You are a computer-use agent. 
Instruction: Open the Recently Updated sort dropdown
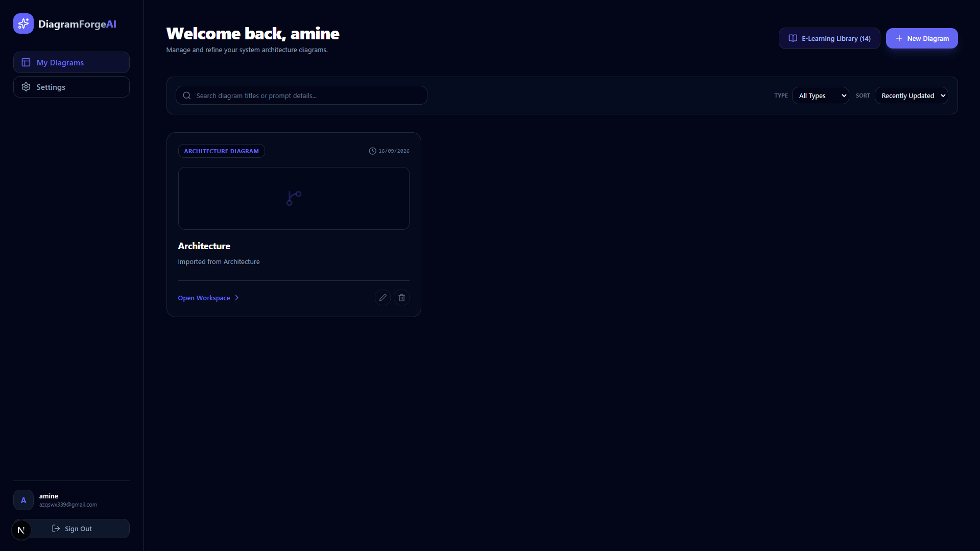pos(911,95)
